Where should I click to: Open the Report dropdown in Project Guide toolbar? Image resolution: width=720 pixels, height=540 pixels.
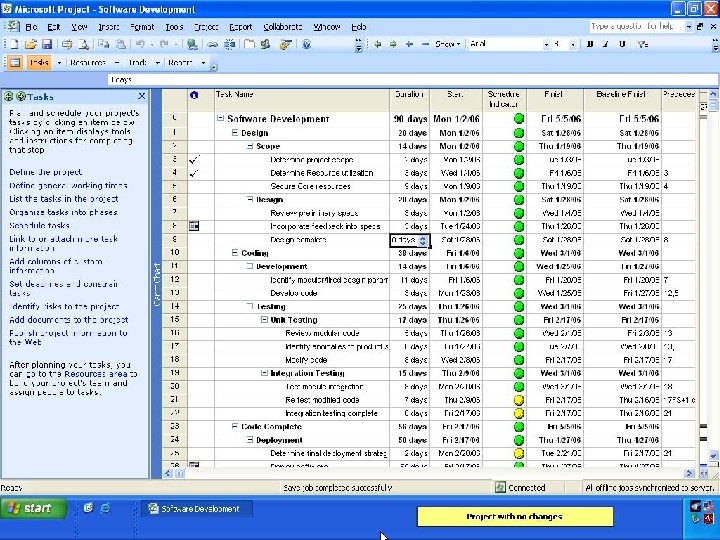203,62
